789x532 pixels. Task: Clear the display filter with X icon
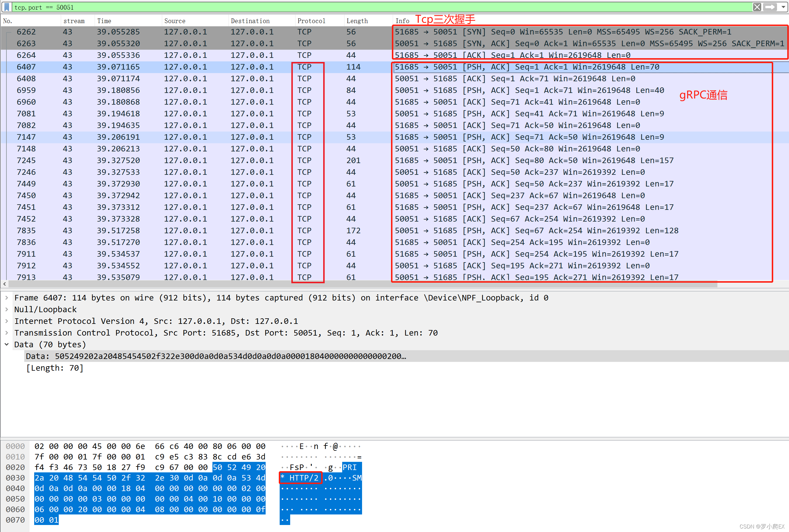757,7
